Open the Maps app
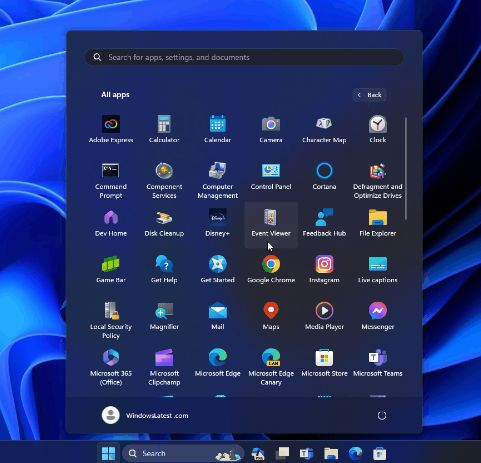Screen dimensions: 481x463 (271, 317)
